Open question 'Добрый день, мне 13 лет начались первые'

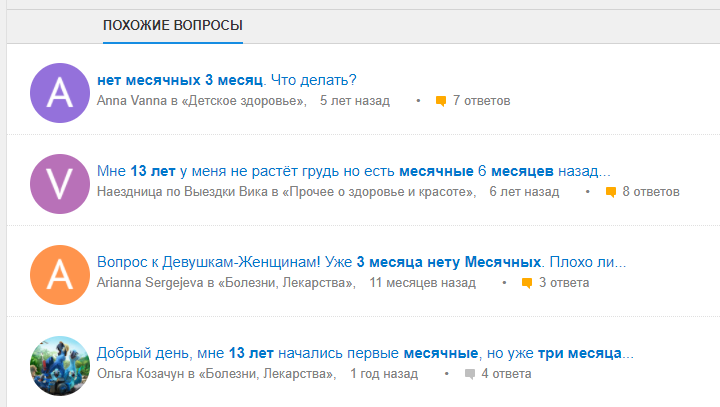pyautogui.click(x=365, y=353)
